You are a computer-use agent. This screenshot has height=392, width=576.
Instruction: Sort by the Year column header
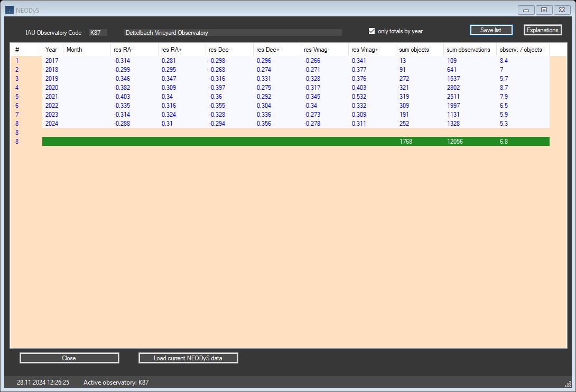pyautogui.click(x=52, y=50)
